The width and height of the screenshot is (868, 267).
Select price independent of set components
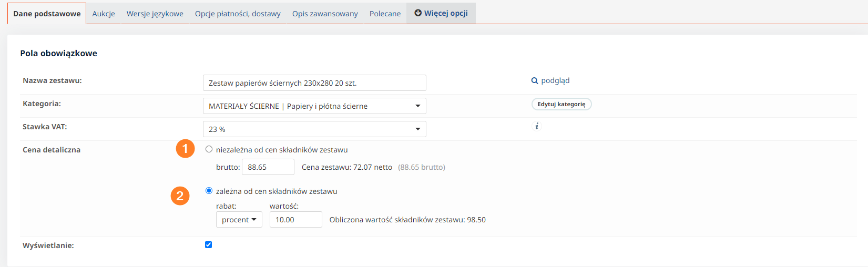pyautogui.click(x=209, y=149)
